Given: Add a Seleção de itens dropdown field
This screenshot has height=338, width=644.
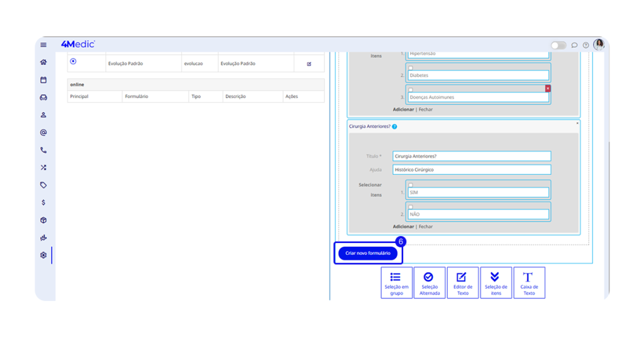Looking at the screenshot, I should click(496, 283).
